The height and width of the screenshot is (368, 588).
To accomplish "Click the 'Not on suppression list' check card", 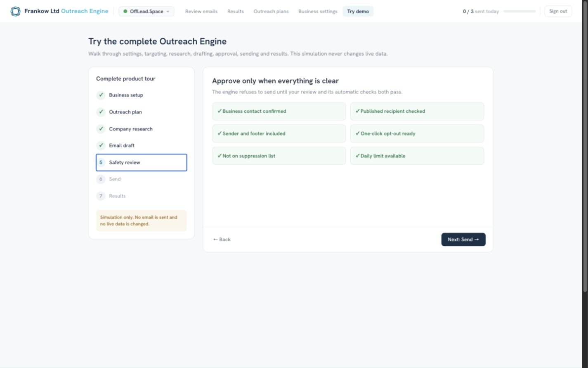I will (x=279, y=156).
